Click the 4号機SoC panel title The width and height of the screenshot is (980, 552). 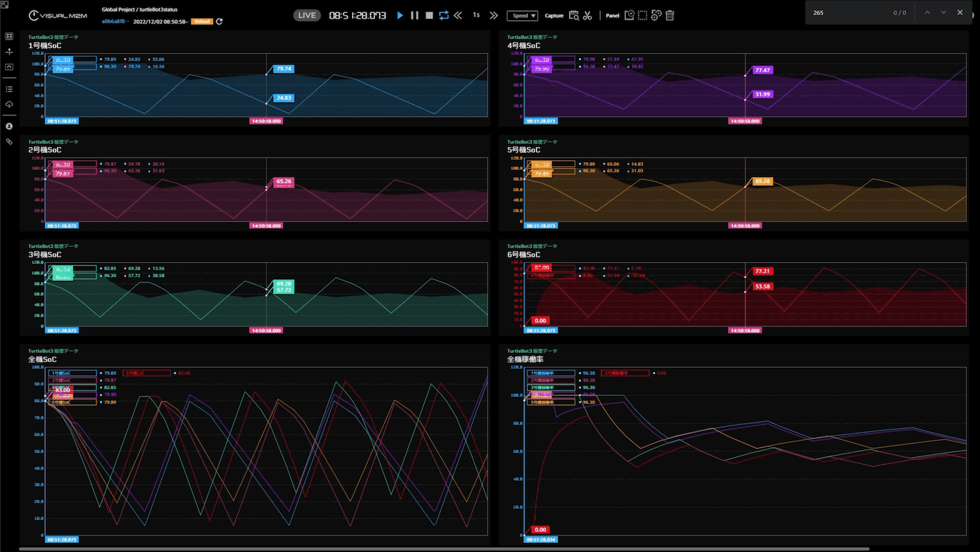tap(524, 46)
